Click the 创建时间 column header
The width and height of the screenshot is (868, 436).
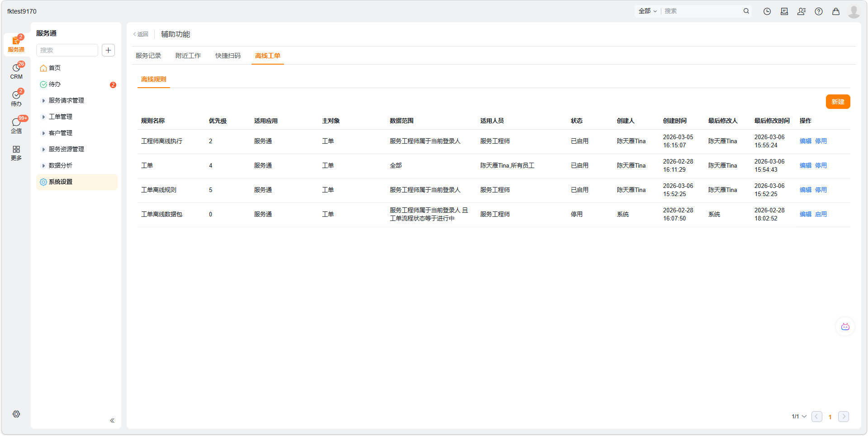[x=675, y=121]
